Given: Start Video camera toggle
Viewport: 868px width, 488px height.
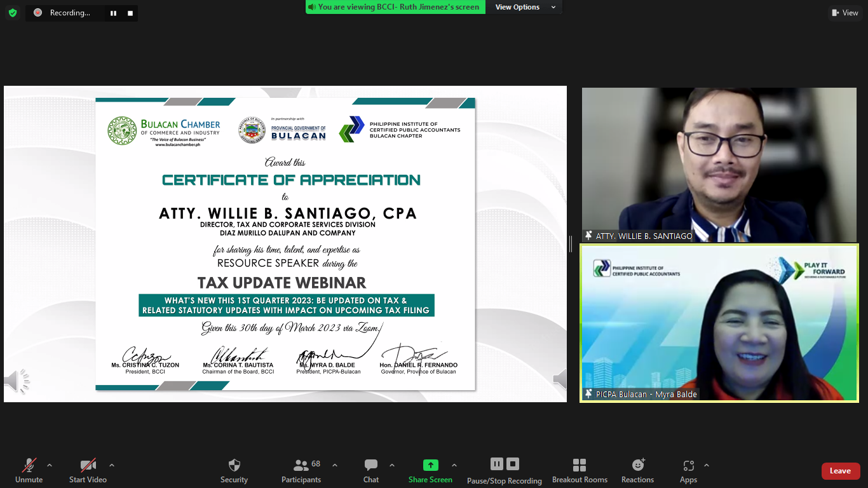Looking at the screenshot, I should pos(88,471).
